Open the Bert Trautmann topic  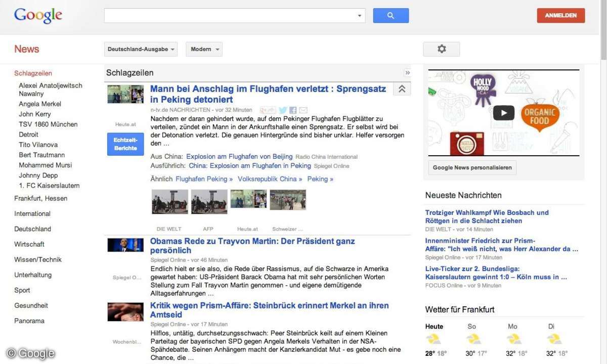point(41,155)
